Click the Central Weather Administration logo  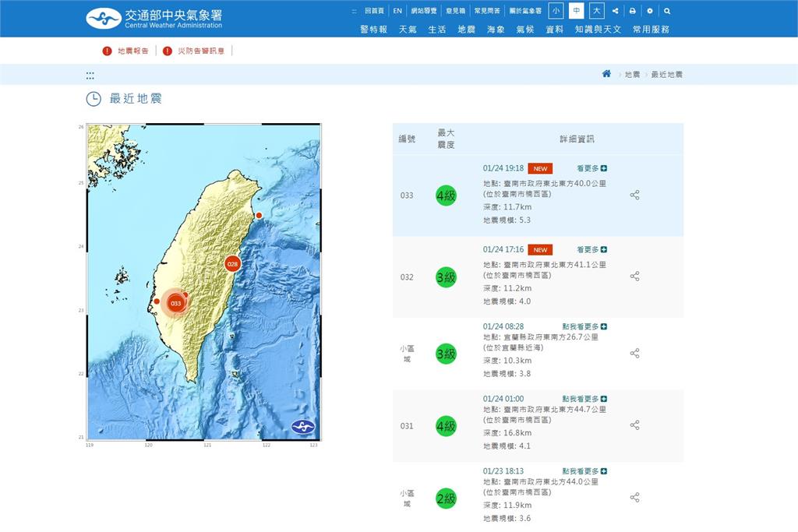pyautogui.click(x=154, y=19)
